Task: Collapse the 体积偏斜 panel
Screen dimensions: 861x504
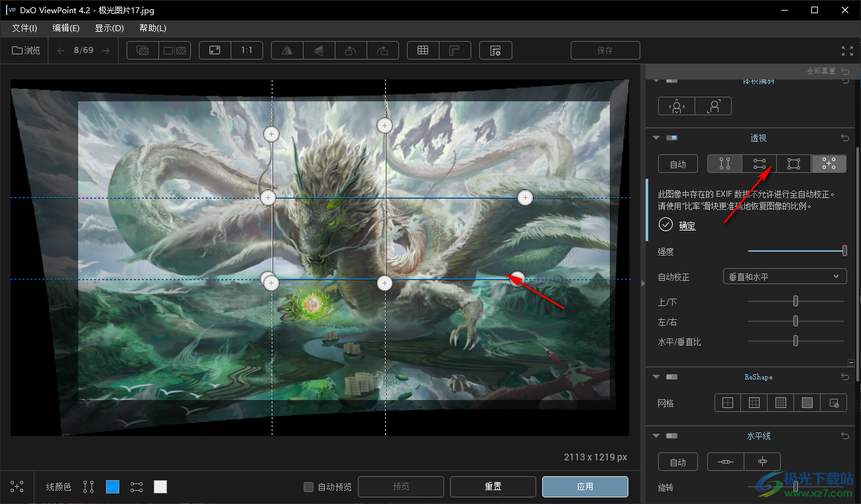Action: coord(657,81)
